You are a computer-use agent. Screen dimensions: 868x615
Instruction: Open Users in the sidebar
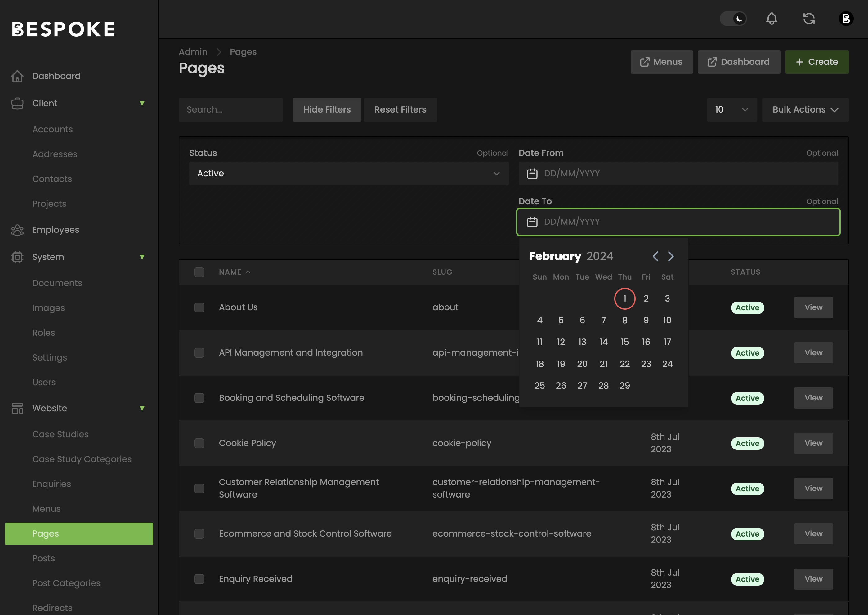coord(44,383)
